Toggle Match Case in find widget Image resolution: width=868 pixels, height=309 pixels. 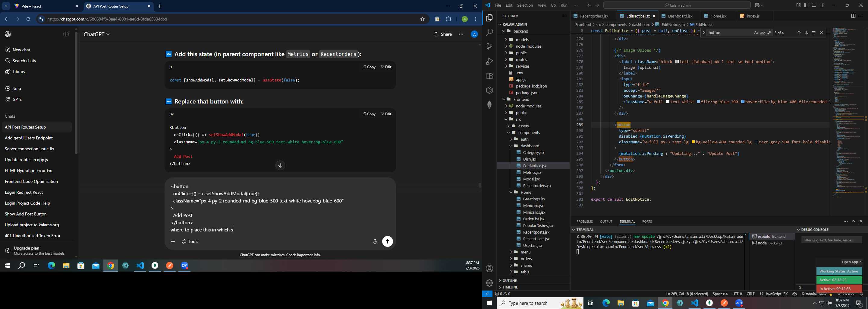point(756,33)
